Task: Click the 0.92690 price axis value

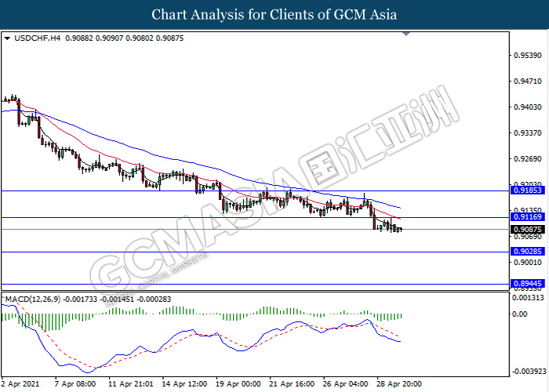Action: pos(527,159)
